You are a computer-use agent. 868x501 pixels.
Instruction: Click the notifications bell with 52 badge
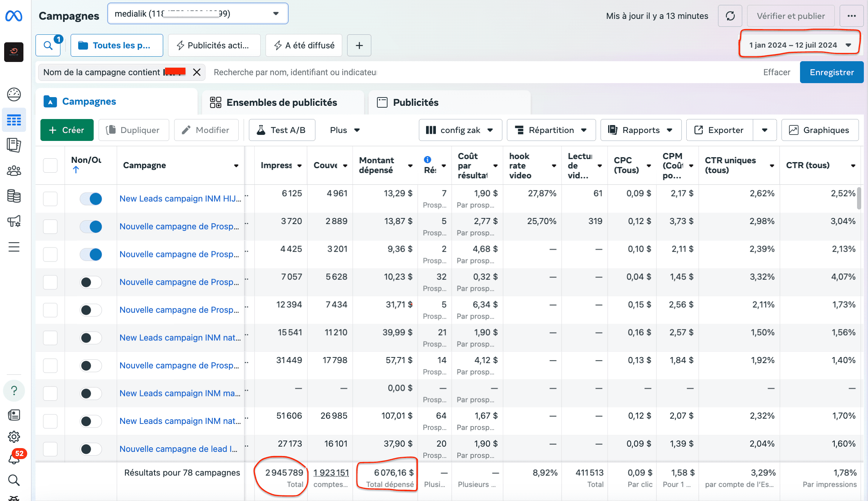[x=14, y=459]
